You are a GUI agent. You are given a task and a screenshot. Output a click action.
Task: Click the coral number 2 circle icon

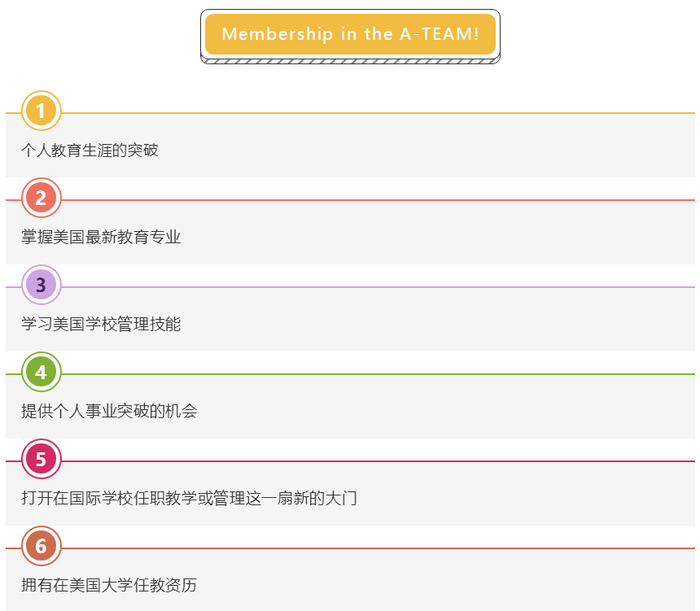[x=41, y=199]
